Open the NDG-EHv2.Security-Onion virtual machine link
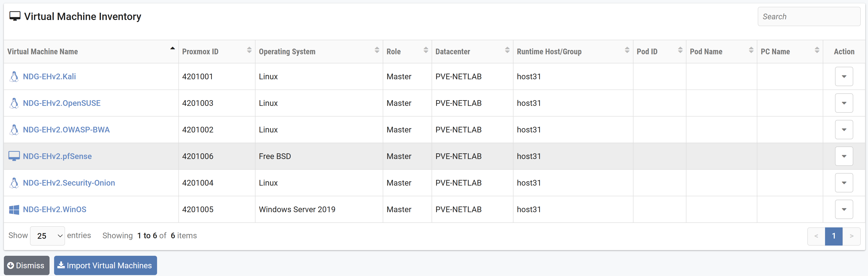 pos(69,183)
